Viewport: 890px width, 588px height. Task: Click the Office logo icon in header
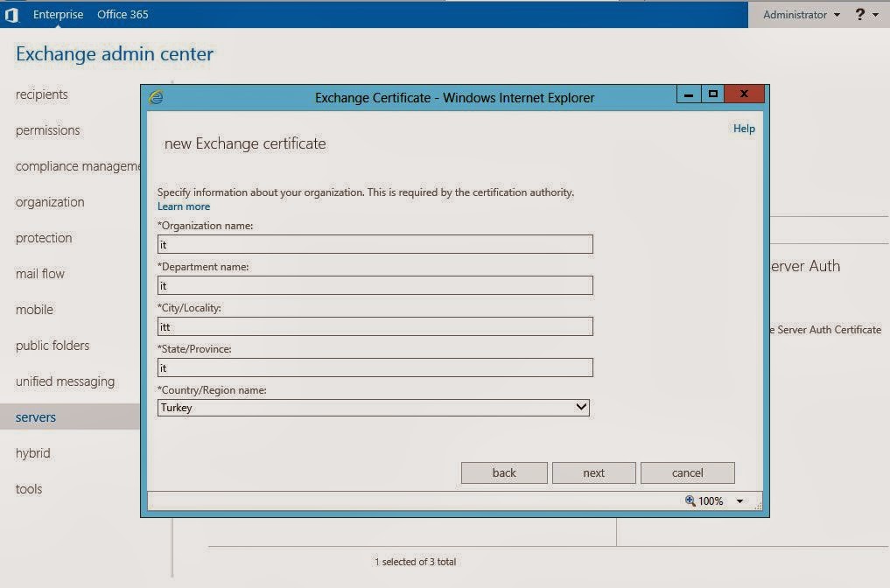click(11, 15)
